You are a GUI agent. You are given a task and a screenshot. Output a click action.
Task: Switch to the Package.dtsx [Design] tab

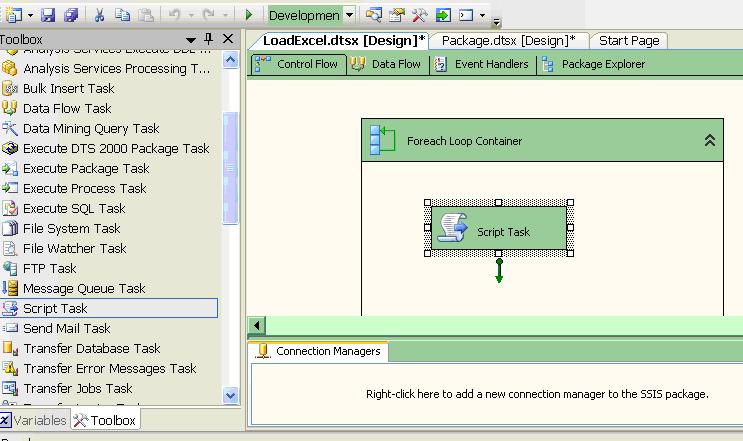point(508,41)
